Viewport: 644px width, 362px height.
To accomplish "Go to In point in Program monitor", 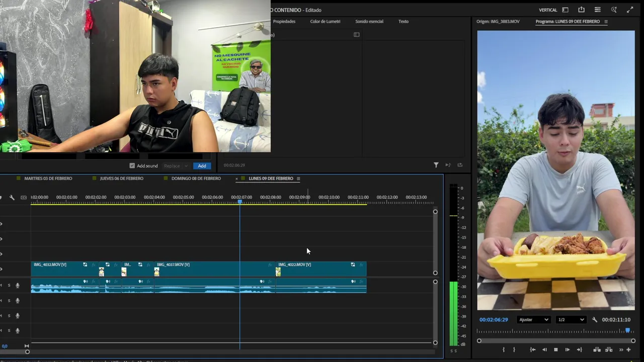I will [x=533, y=350].
